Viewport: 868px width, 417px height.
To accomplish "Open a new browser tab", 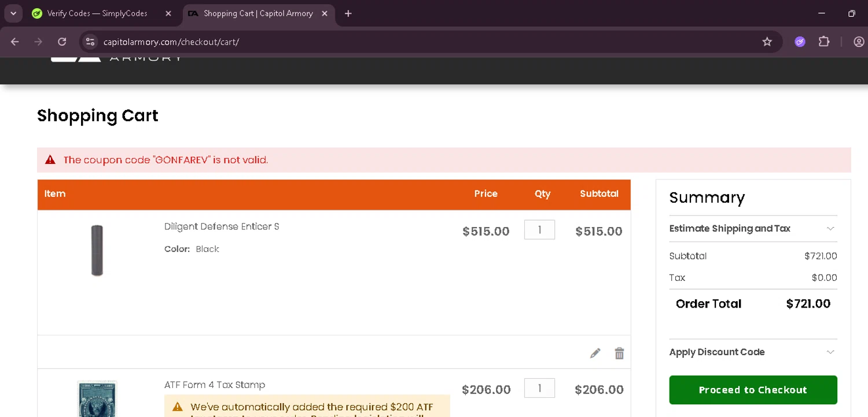I will point(348,13).
